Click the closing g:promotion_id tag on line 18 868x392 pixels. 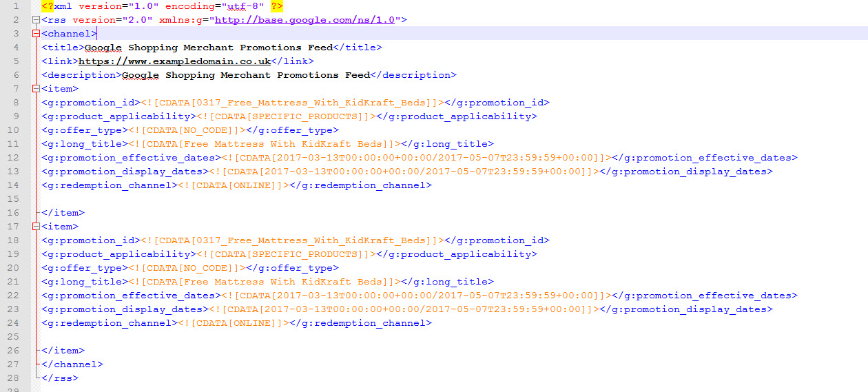tap(497, 240)
